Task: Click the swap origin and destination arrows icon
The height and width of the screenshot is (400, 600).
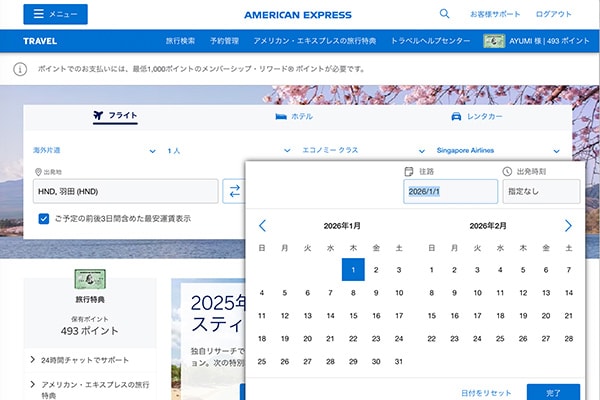Action: tap(233, 191)
